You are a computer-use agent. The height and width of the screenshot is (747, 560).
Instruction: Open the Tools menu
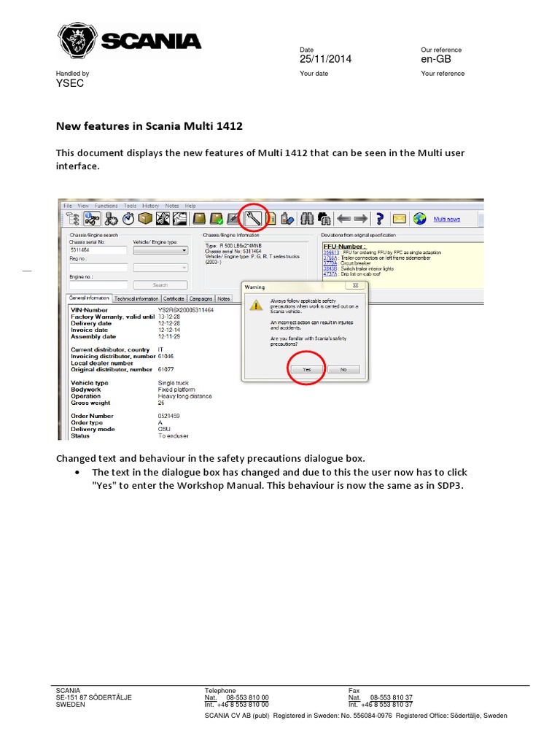pyautogui.click(x=130, y=206)
